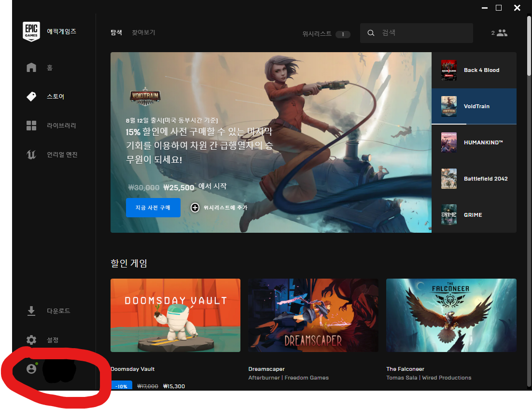Click Afterburner | Freedom Games publisher text

click(288, 378)
